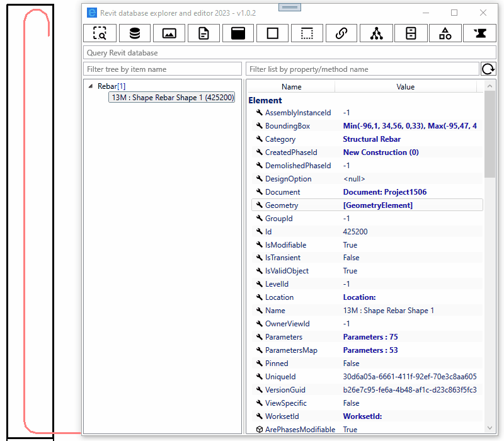Select the DemolishedPhaseId property name
Image resolution: width=504 pixels, height=441 pixels.
[298, 166]
